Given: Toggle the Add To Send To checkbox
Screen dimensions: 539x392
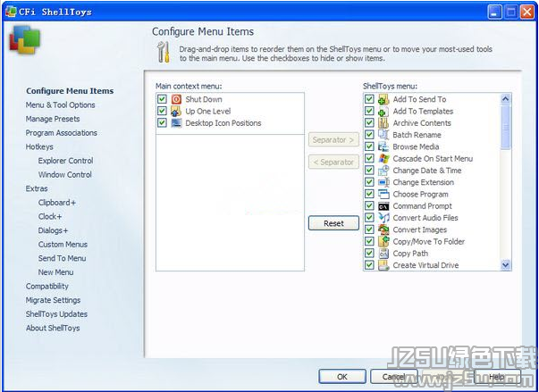Looking at the screenshot, I should click(369, 99).
